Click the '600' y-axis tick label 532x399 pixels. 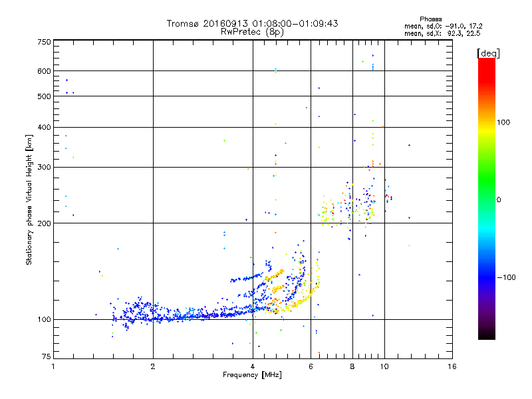click(44, 71)
